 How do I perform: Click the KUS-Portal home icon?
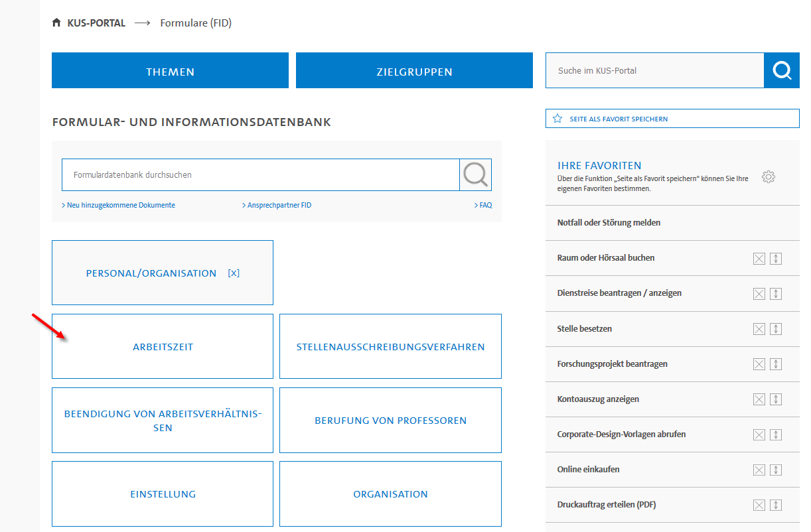(56, 23)
